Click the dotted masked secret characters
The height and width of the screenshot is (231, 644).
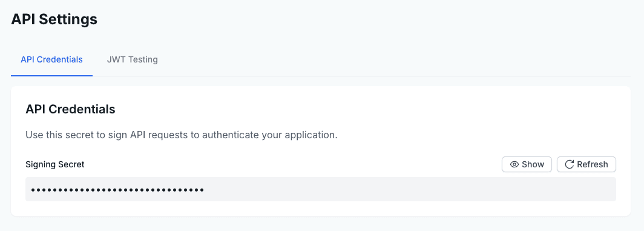tap(117, 190)
